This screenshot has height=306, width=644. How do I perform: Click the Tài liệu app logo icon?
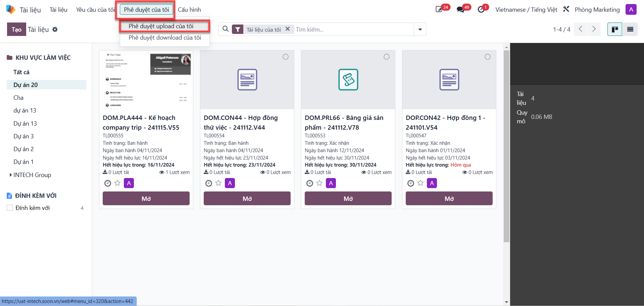point(11,9)
